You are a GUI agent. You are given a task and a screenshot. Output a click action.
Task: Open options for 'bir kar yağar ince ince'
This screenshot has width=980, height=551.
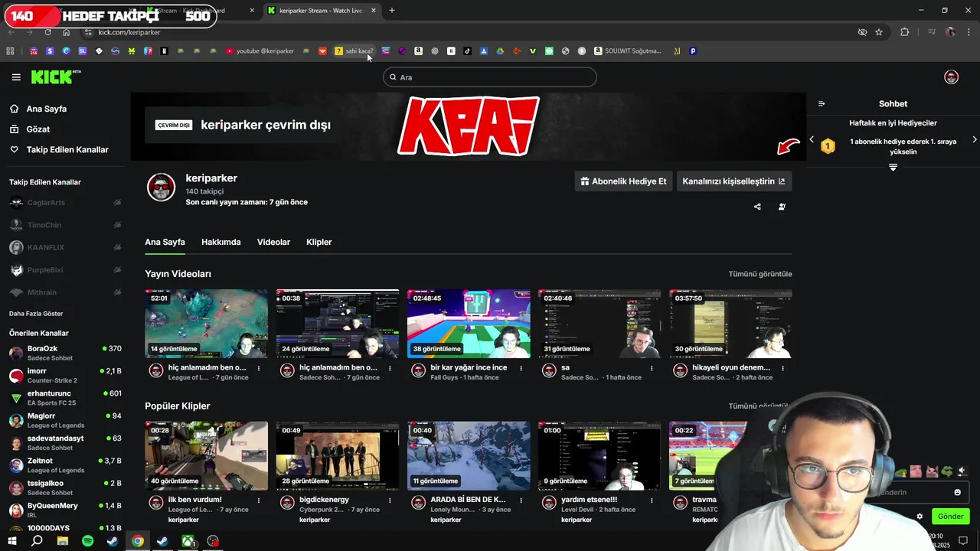(x=521, y=368)
